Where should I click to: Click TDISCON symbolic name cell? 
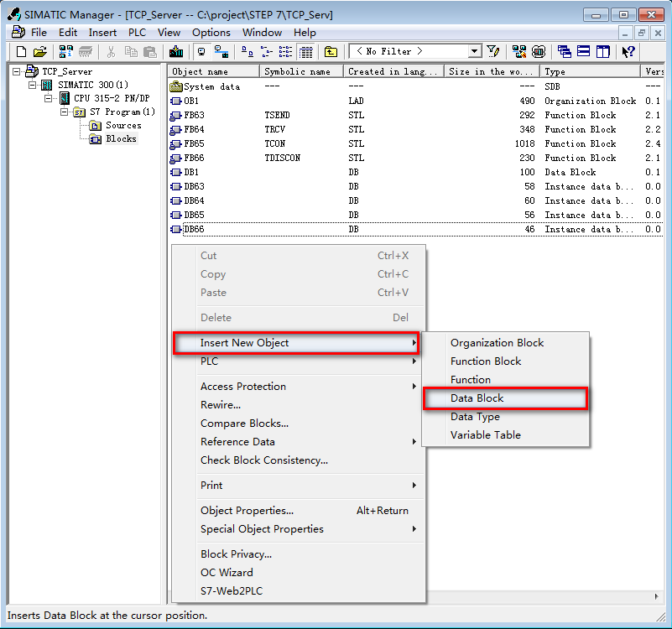tap(283, 159)
